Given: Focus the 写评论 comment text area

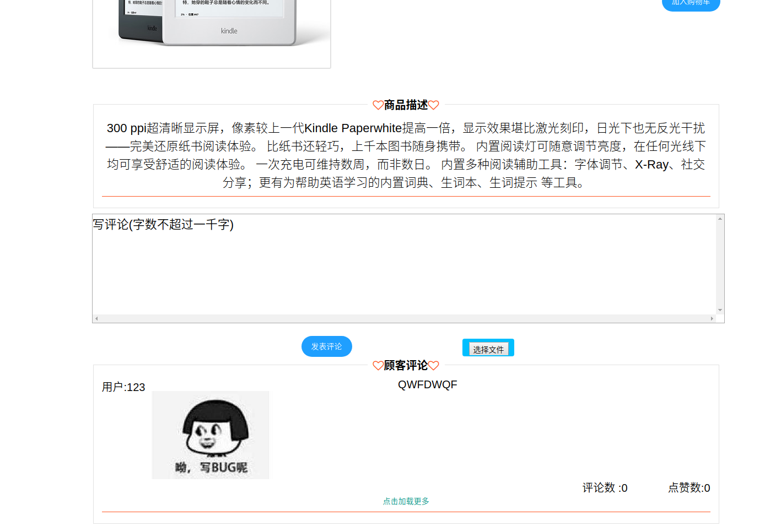Looking at the screenshot, I should point(405,264).
